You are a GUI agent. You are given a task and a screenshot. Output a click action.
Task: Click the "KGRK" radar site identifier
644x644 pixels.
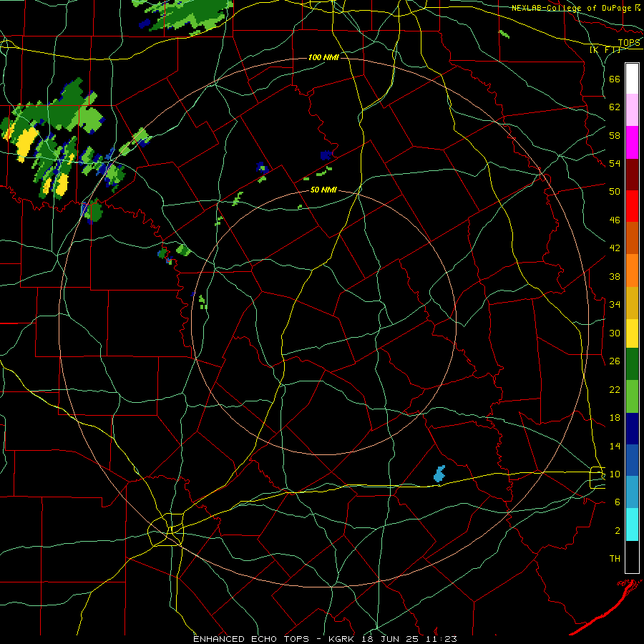tap(343, 639)
